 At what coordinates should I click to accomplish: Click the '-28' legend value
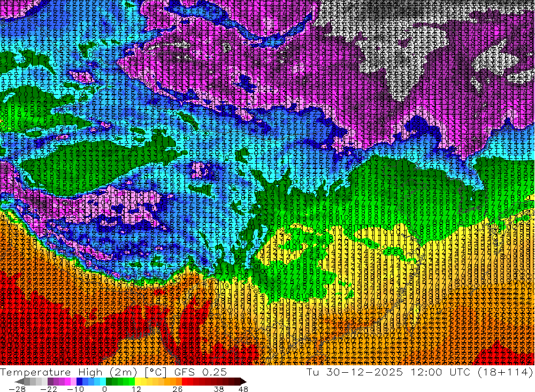tap(17, 389)
